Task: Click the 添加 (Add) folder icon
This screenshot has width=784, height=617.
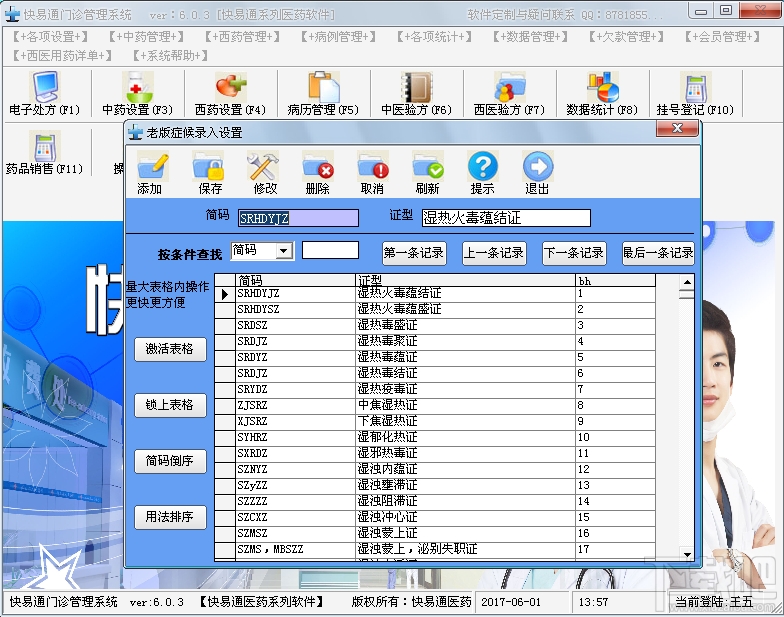Action: pos(152,167)
